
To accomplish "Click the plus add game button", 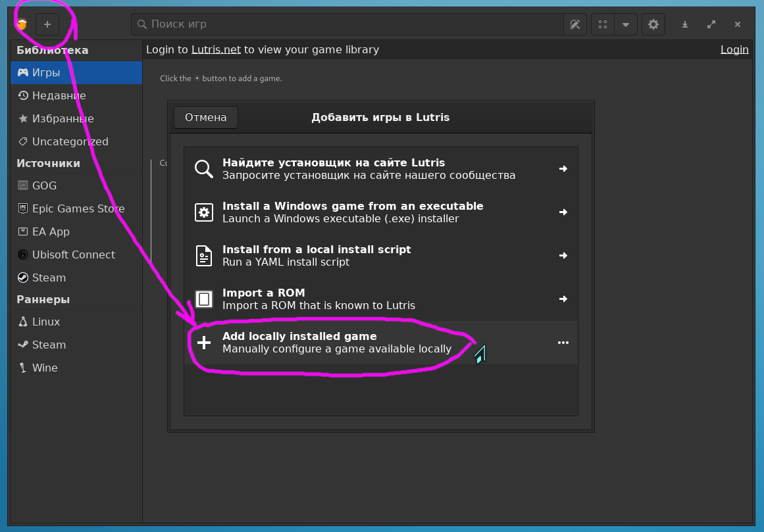I will [47, 24].
